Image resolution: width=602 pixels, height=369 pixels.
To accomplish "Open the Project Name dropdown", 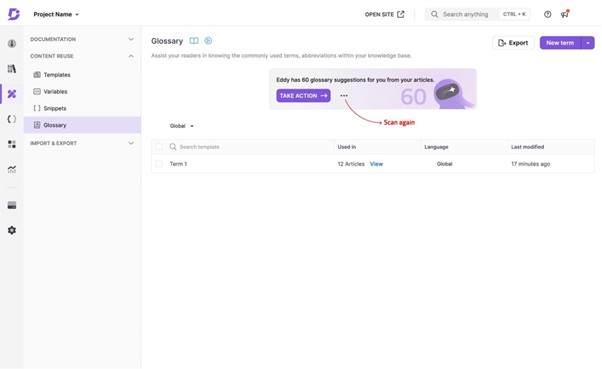I will pos(56,15).
